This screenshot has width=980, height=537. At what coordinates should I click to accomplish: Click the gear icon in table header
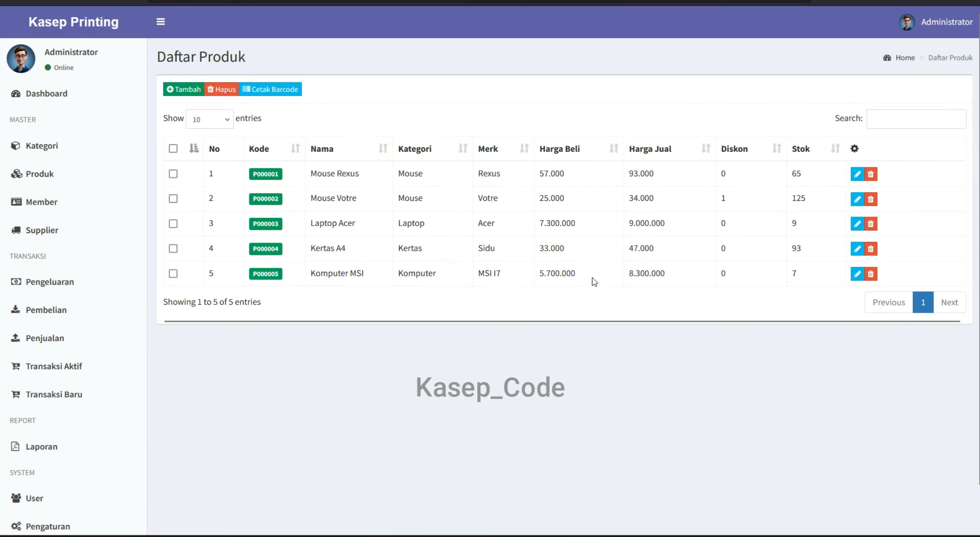pyautogui.click(x=854, y=148)
